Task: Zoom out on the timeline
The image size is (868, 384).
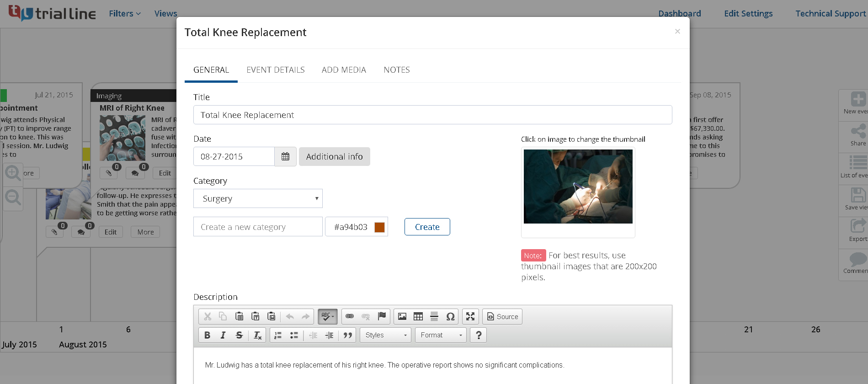Action: coord(13,197)
